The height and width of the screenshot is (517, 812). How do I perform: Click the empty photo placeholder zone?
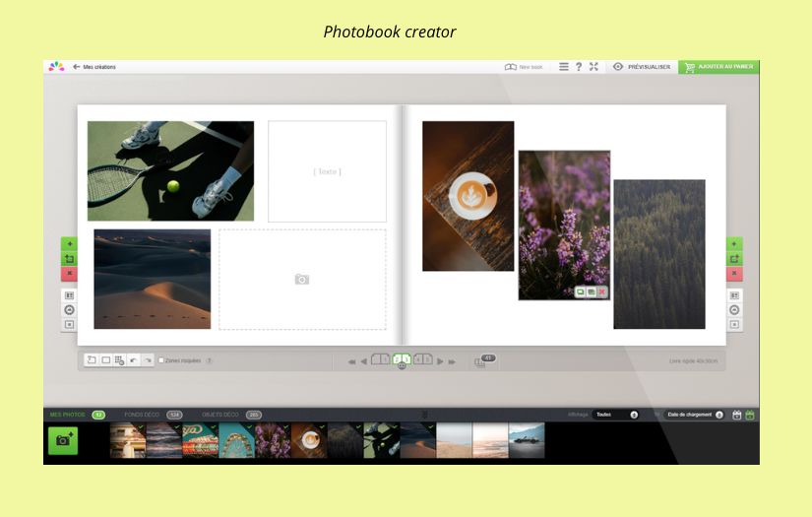coord(302,280)
